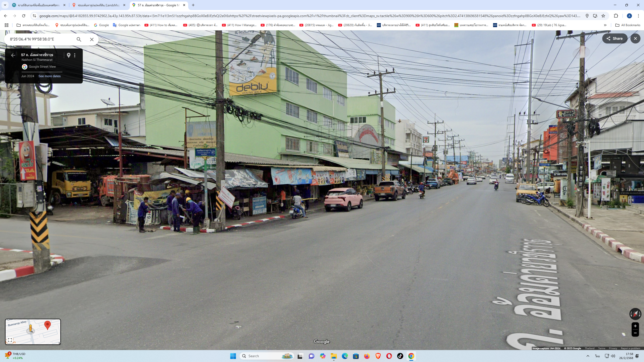644x362 pixels.
Task: Close the LandsMaps tab
Action: (124, 5)
